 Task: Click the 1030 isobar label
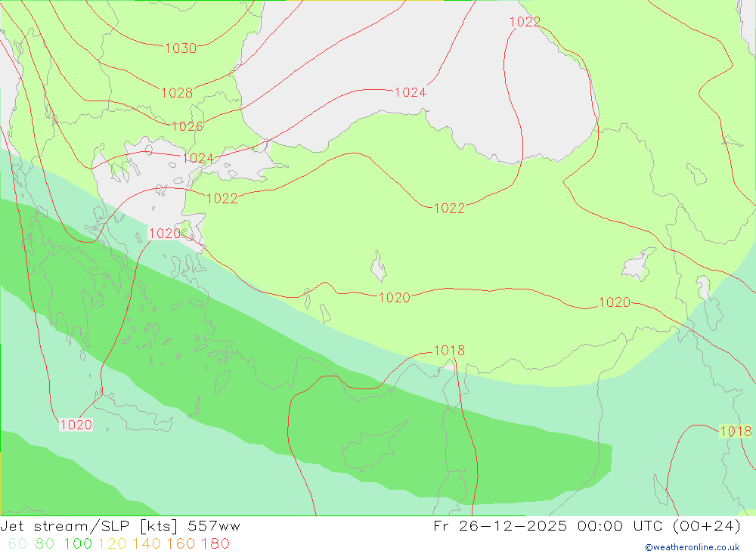[181, 48]
